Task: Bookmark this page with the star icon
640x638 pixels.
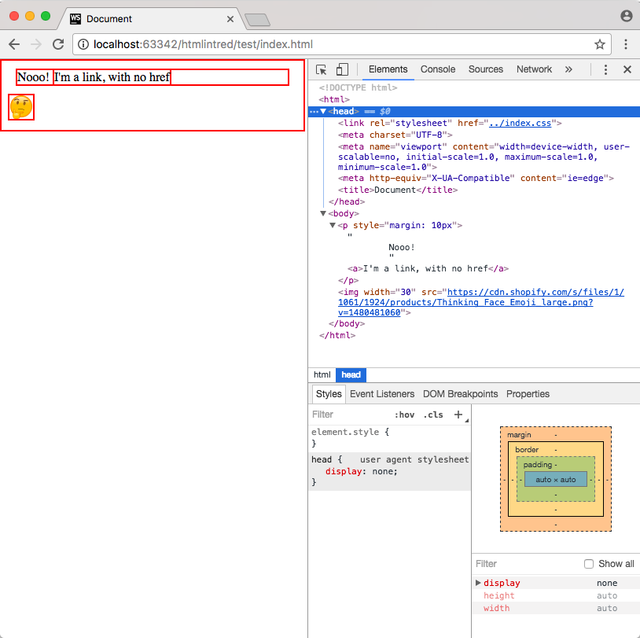Action: tap(599, 44)
